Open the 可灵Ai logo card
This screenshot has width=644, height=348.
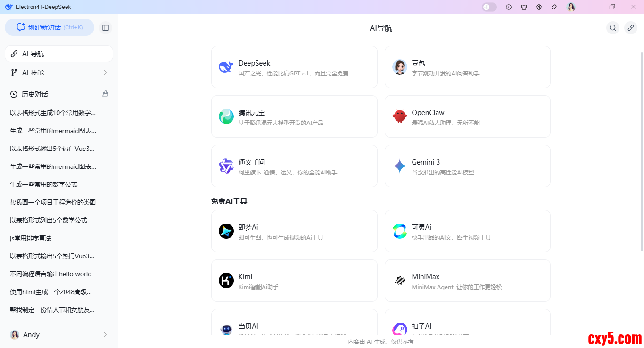click(x=468, y=231)
